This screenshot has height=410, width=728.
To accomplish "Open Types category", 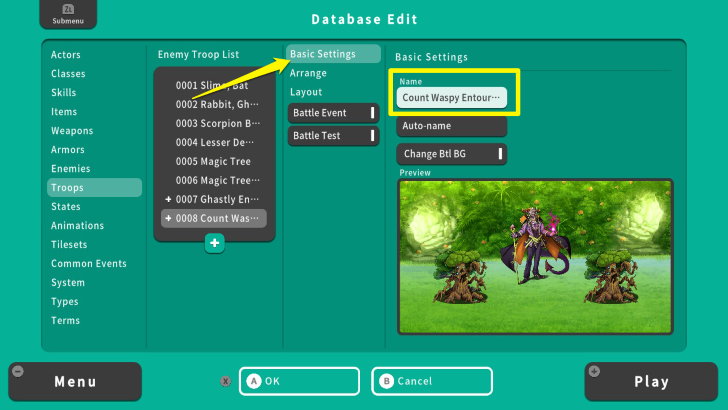I will 65,302.
